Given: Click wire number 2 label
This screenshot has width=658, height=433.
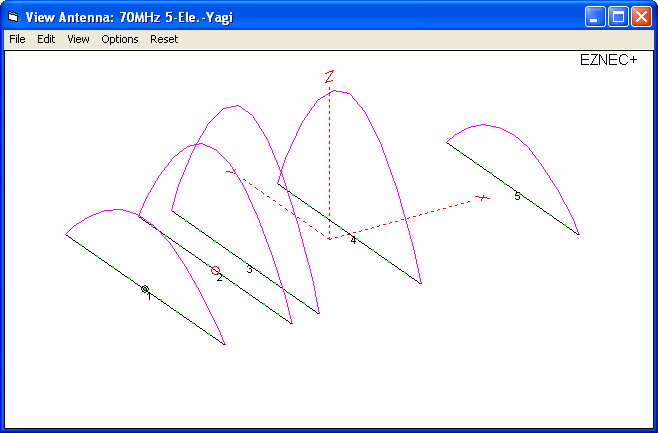Looking at the screenshot, I should (220, 277).
